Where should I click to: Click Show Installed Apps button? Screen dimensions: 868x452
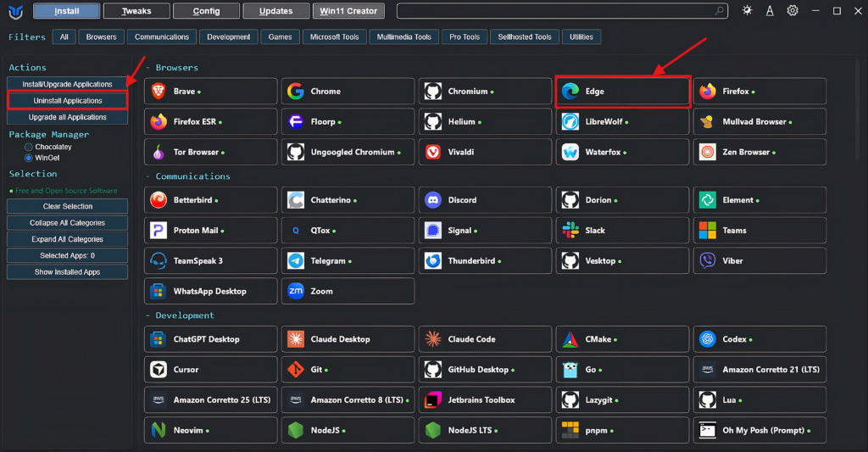click(67, 272)
